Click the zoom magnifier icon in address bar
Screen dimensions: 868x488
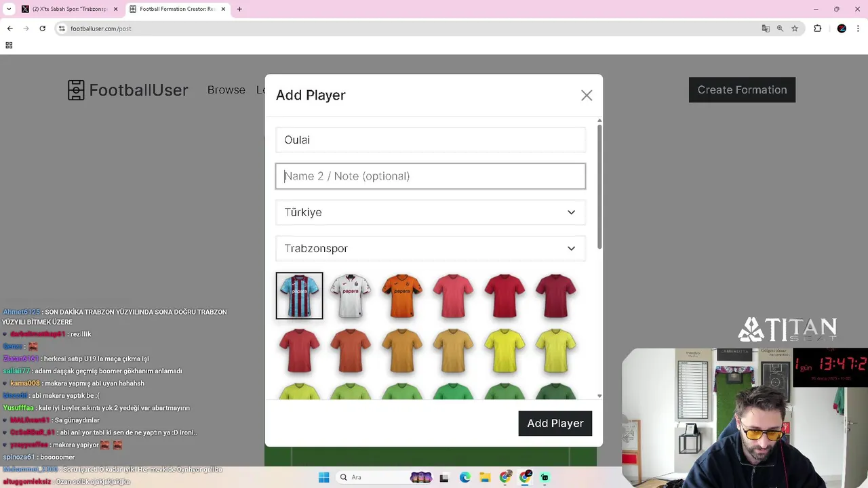tap(780, 28)
